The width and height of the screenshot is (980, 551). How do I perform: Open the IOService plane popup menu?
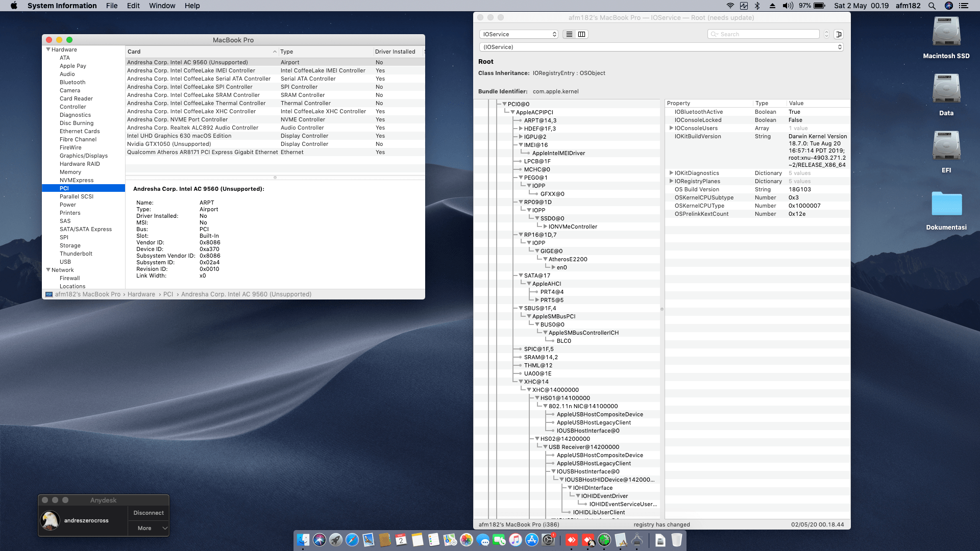click(x=519, y=34)
